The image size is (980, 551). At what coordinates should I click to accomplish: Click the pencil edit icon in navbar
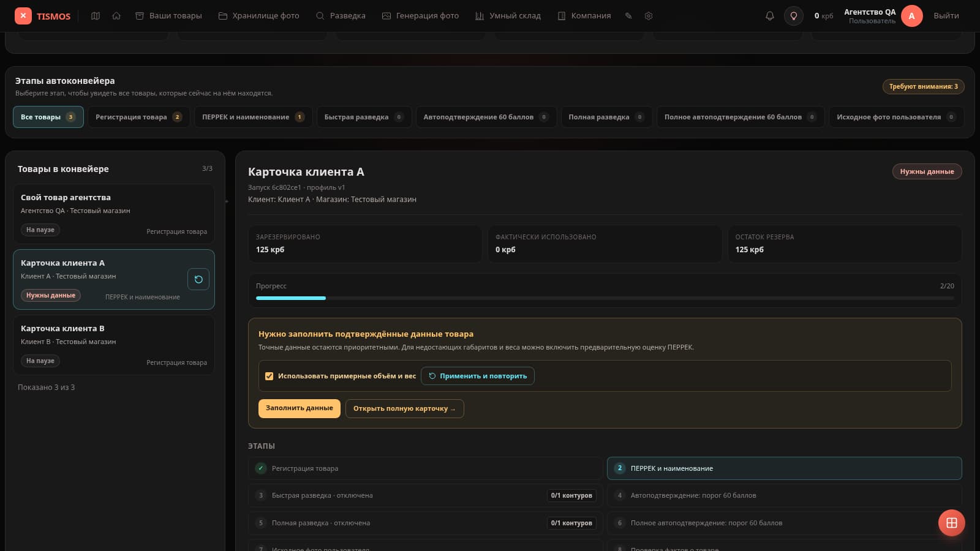[628, 16]
